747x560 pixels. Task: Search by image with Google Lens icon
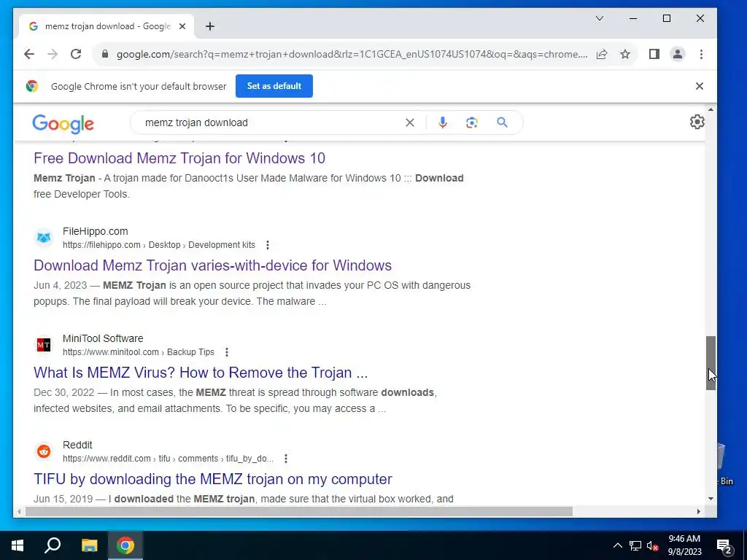click(472, 122)
